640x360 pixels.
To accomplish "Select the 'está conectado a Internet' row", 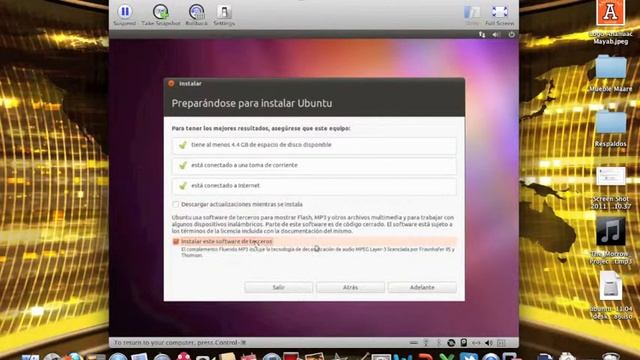I will tap(314, 186).
